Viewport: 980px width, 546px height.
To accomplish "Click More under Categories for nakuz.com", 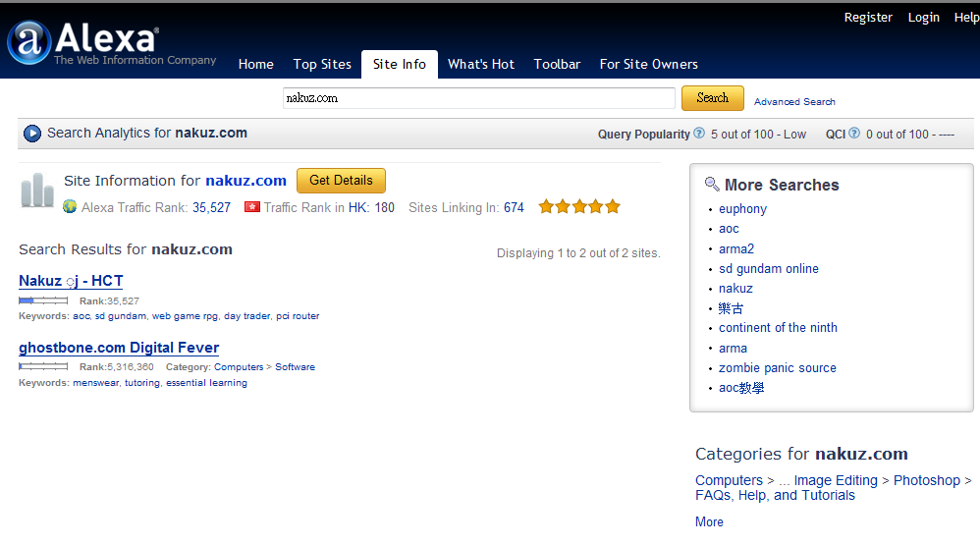I will pyautogui.click(x=709, y=522).
